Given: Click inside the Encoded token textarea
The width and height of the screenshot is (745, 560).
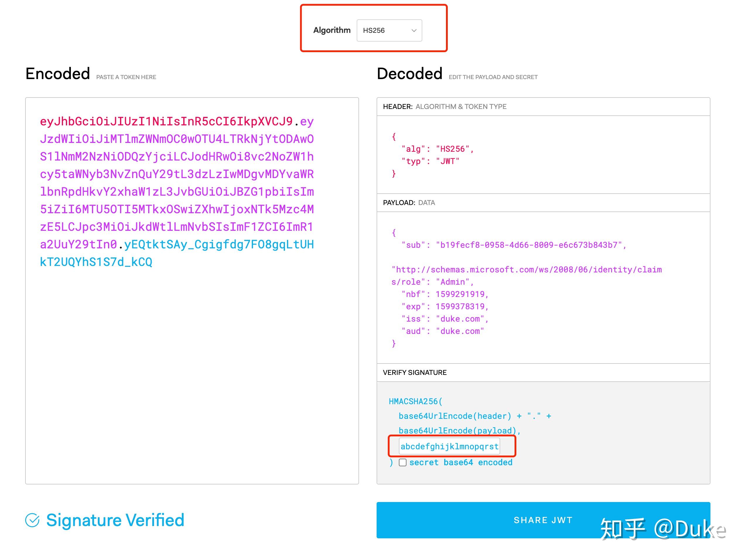Looking at the screenshot, I should (192, 371).
